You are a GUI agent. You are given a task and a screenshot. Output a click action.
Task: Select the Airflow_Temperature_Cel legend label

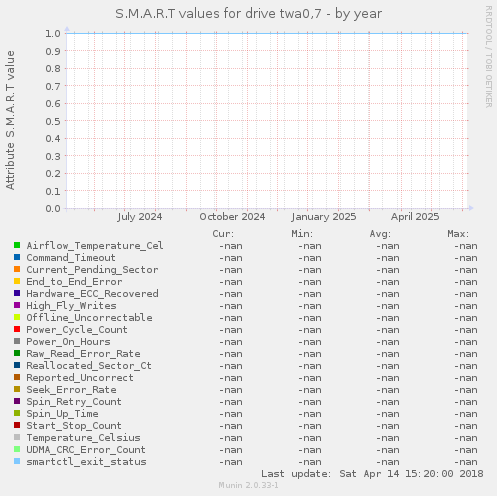click(x=95, y=246)
